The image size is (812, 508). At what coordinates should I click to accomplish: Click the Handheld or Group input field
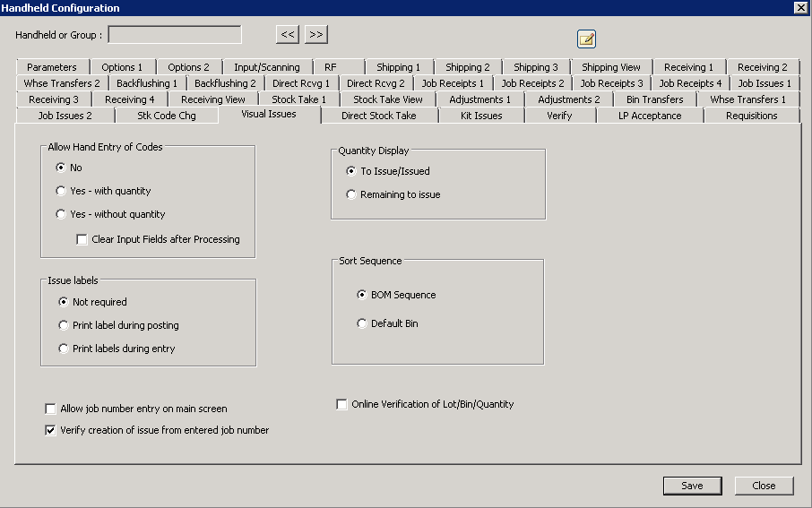(175, 35)
